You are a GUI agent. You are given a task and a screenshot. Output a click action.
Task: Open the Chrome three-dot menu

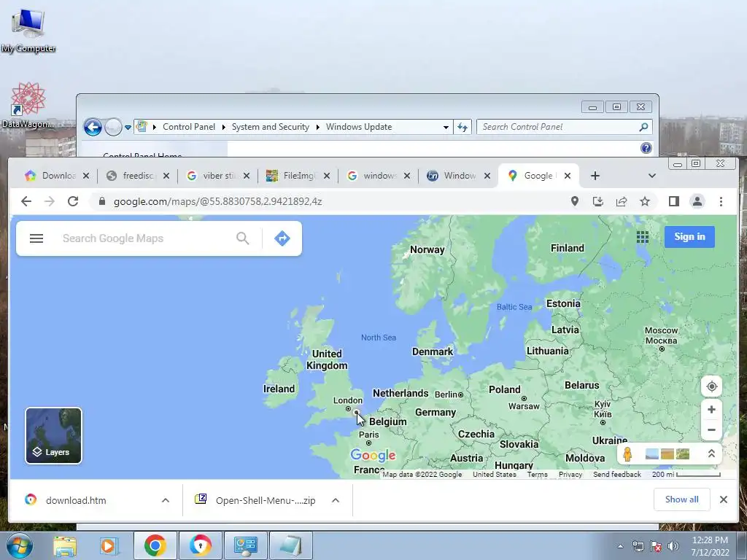click(x=721, y=201)
